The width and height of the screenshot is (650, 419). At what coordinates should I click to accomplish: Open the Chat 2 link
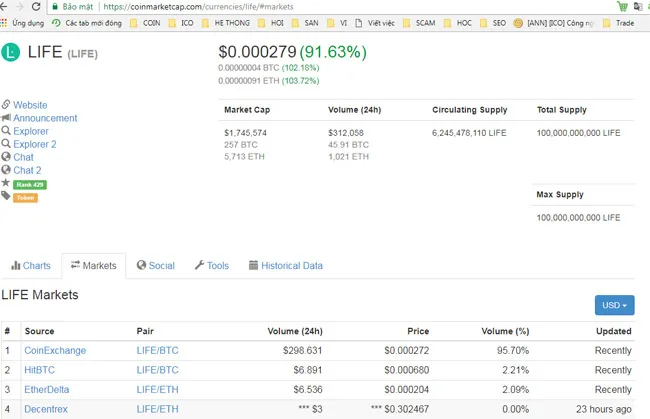(x=27, y=170)
